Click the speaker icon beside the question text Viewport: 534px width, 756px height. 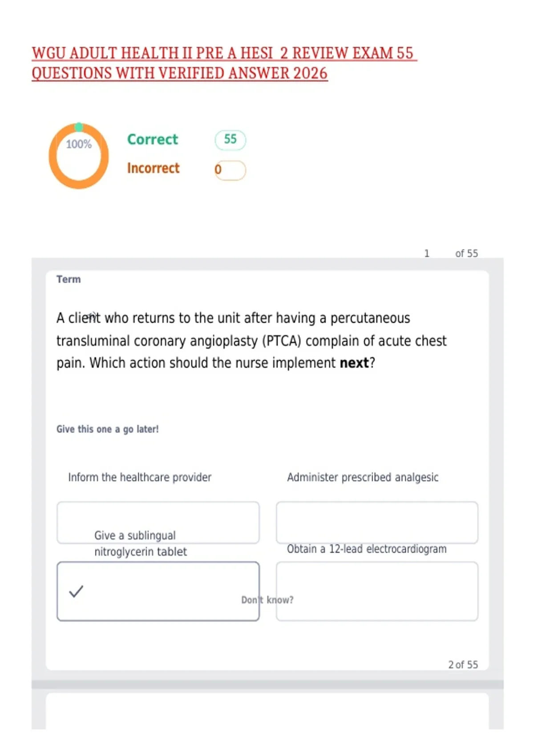click(91, 317)
